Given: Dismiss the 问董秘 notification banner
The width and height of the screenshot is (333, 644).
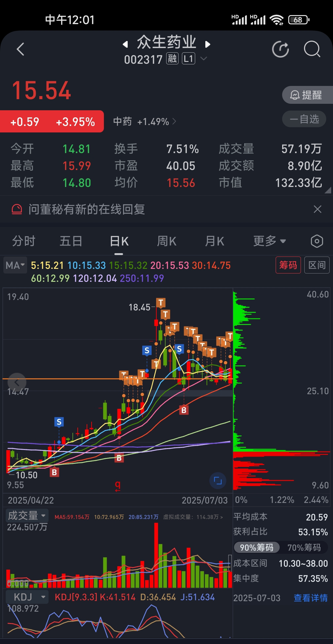Looking at the screenshot, I should (x=317, y=209).
